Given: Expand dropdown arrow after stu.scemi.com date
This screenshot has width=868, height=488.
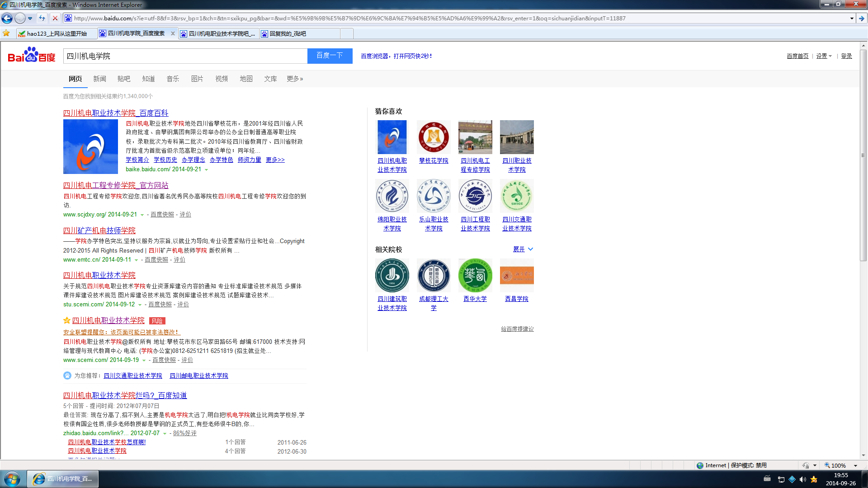Looking at the screenshot, I should [x=140, y=305].
